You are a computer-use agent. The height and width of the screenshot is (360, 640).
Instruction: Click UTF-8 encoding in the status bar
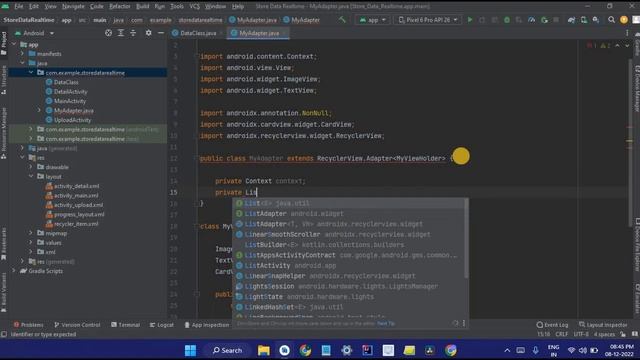pyautogui.click(x=581, y=334)
